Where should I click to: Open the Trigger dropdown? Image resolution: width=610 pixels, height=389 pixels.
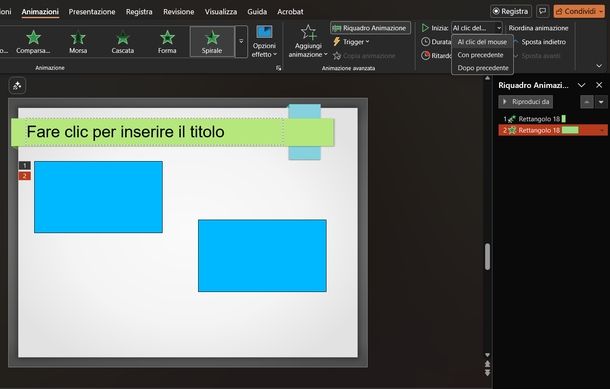pos(351,42)
